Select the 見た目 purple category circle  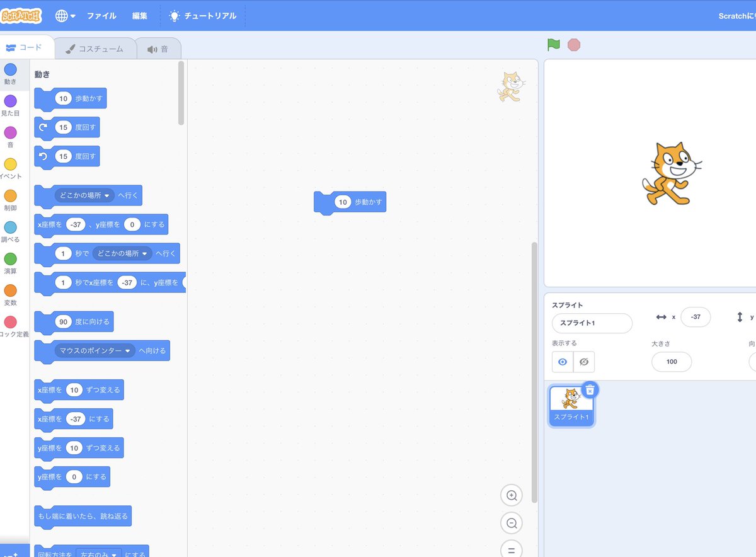[11, 101]
